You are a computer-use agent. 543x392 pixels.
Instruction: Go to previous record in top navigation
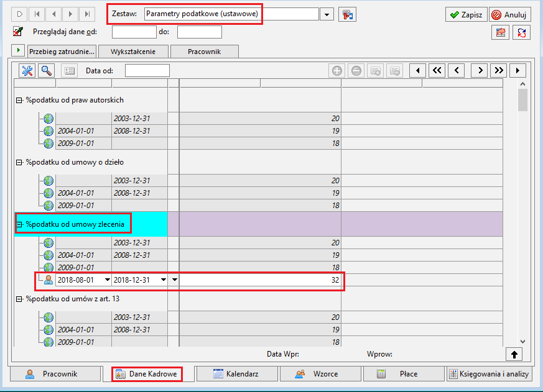point(53,14)
